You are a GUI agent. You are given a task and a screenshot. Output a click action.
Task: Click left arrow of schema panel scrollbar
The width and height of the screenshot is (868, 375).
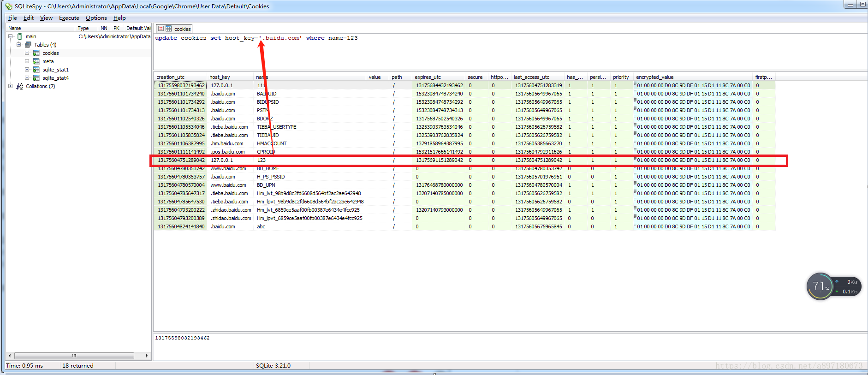click(x=10, y=356)
